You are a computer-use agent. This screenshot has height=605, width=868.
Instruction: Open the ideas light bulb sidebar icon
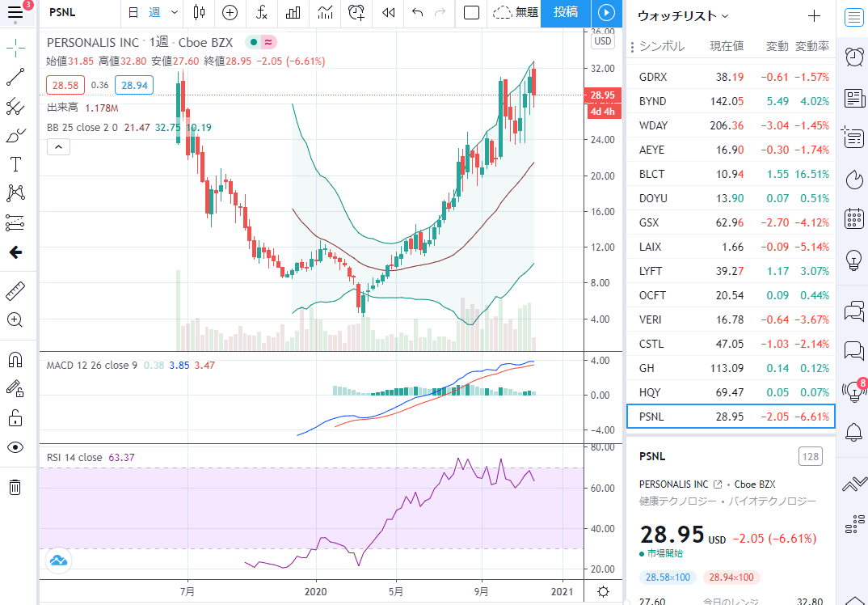coord(854,260)
